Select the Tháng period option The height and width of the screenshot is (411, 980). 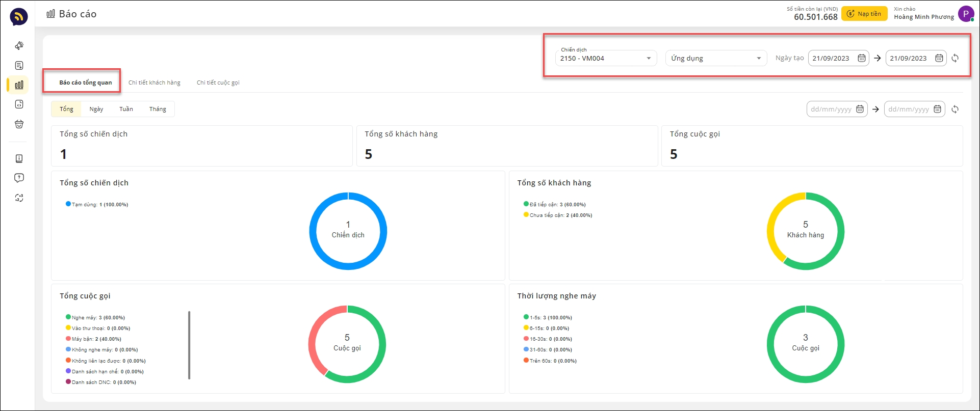point(158,109)
